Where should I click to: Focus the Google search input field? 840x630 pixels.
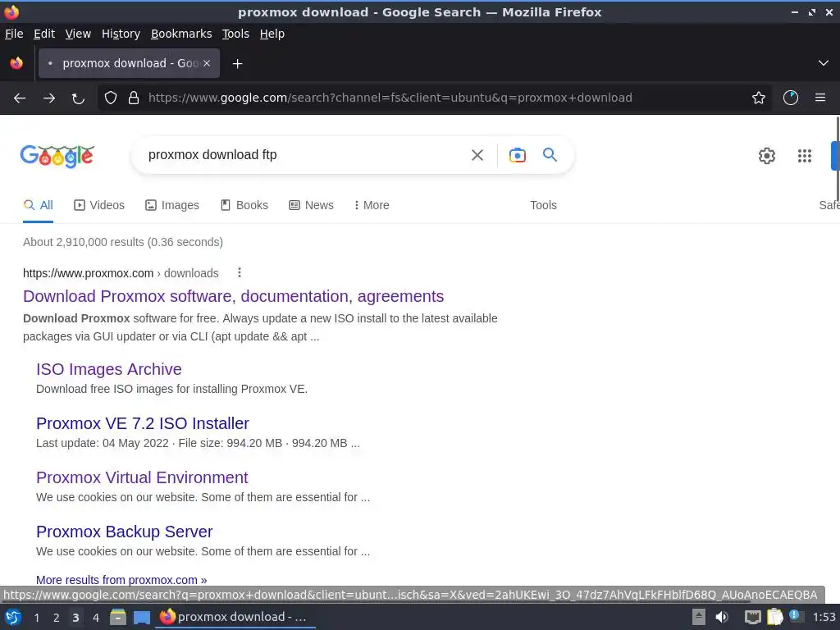coord(300,155)
